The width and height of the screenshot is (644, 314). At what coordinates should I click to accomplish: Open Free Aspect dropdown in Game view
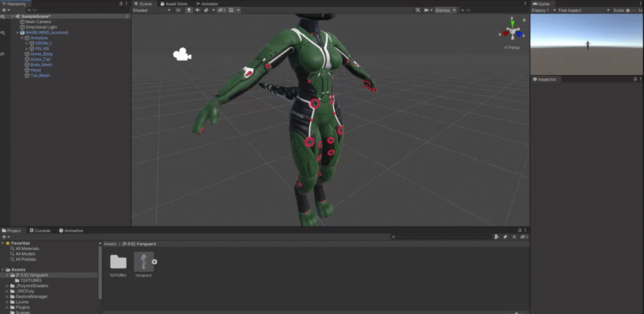coord(584,10)
